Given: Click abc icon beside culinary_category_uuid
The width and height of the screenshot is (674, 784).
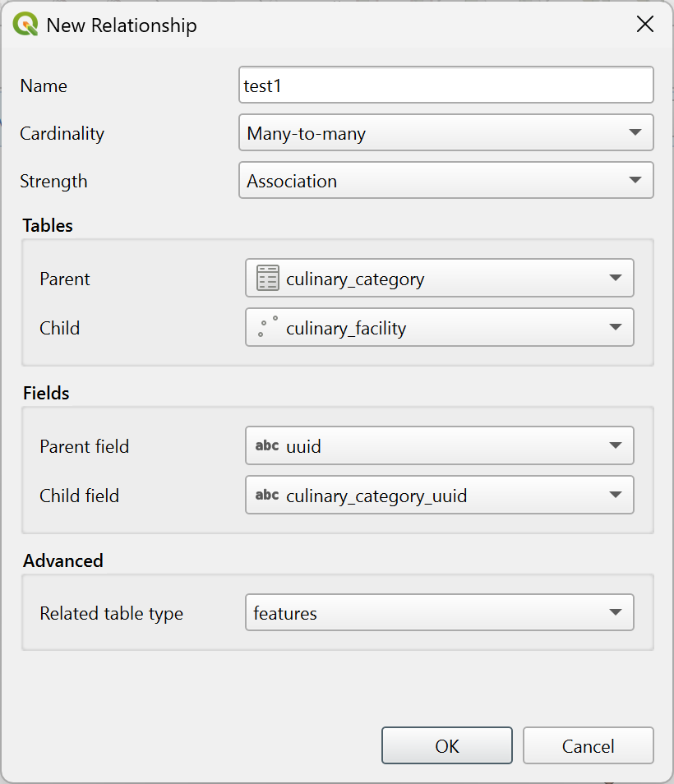Looking at the screenshot, I should click(x=267, y=496).
